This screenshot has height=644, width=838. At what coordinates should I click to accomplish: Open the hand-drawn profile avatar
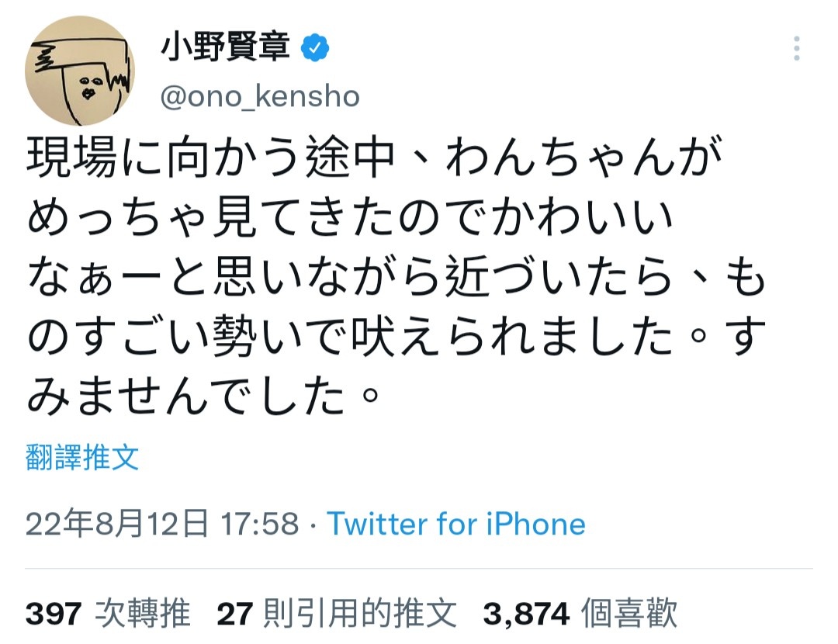[80, 71]
